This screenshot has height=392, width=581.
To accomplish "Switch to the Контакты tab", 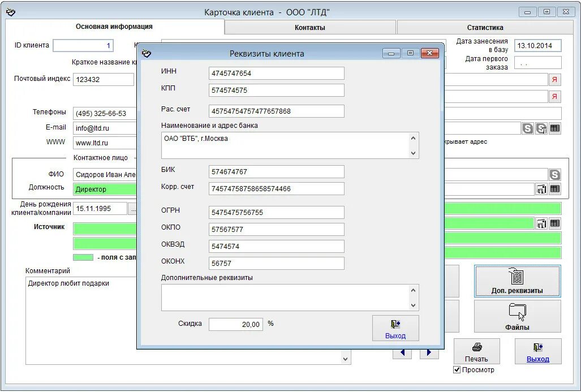I will (x=310, y=27).
